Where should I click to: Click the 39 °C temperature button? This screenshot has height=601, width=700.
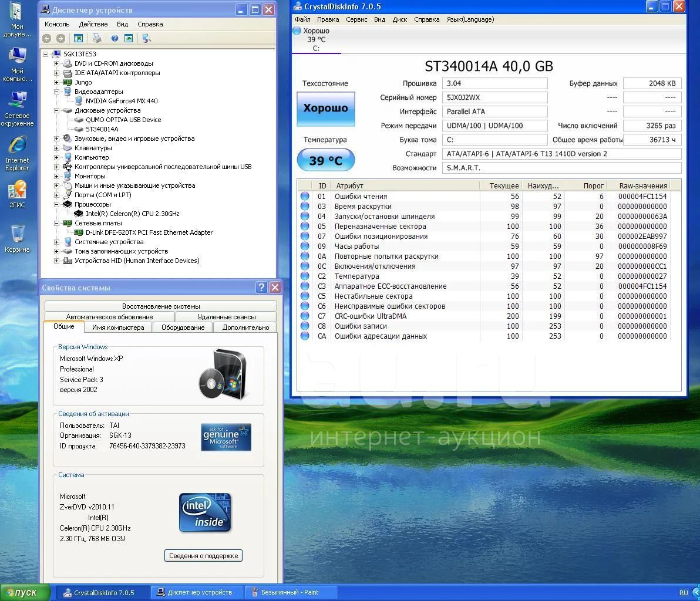325,160
